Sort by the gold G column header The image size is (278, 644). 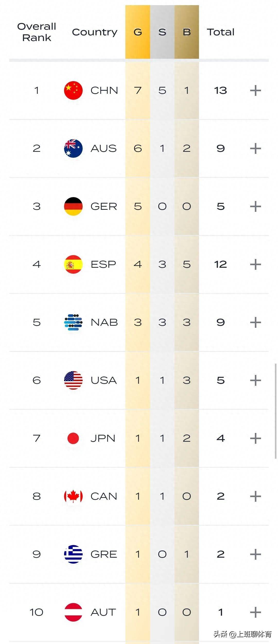coord(138,32)
